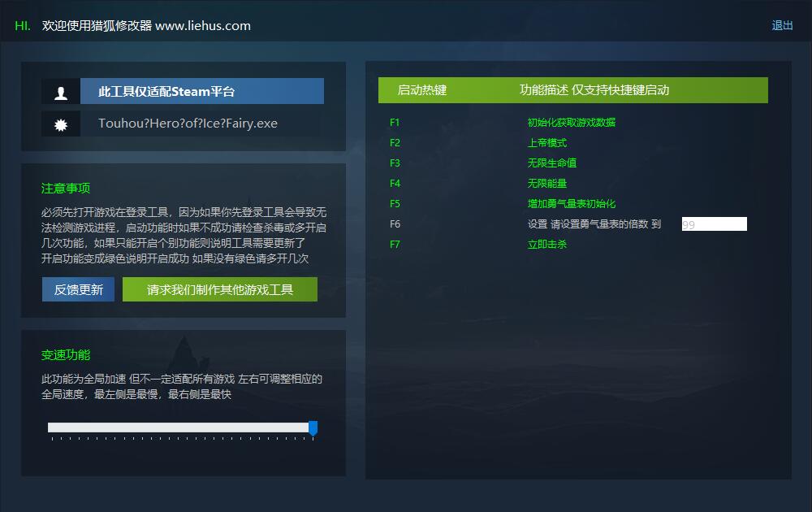Click the green HI. greeting text

click(x=22, y=25)
